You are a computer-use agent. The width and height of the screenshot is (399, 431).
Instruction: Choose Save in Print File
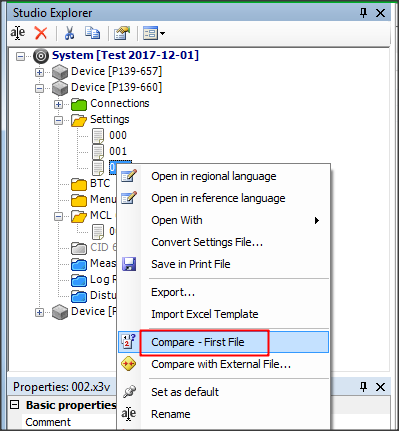223,264
